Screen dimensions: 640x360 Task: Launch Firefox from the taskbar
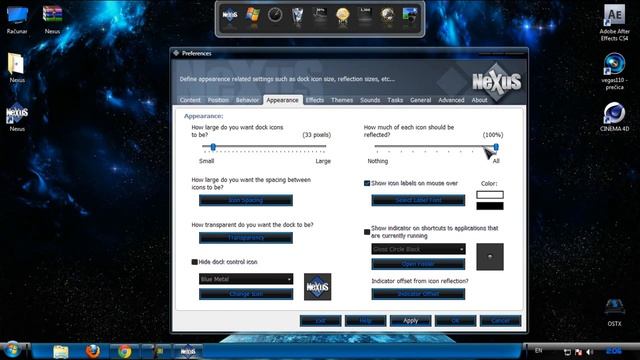[93, 351]
